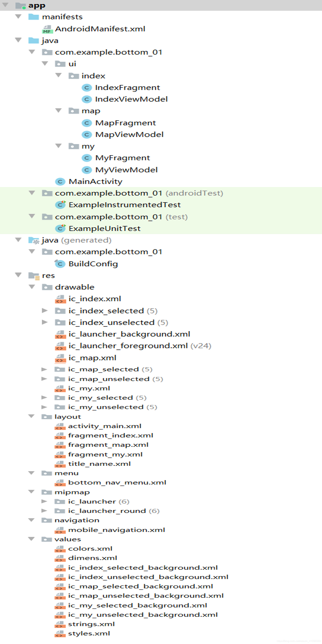
Task: Collapse the drawable folder arrow
Action: coord(32,287)
